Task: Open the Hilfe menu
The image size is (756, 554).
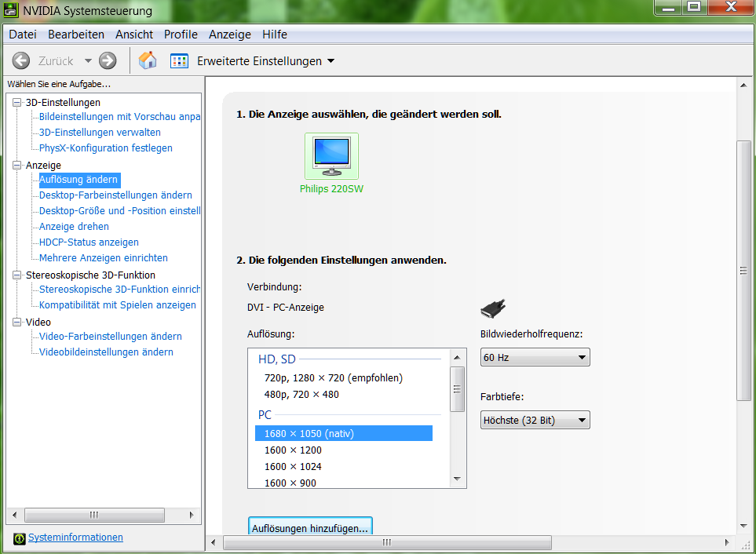Action: click(275, 35)
